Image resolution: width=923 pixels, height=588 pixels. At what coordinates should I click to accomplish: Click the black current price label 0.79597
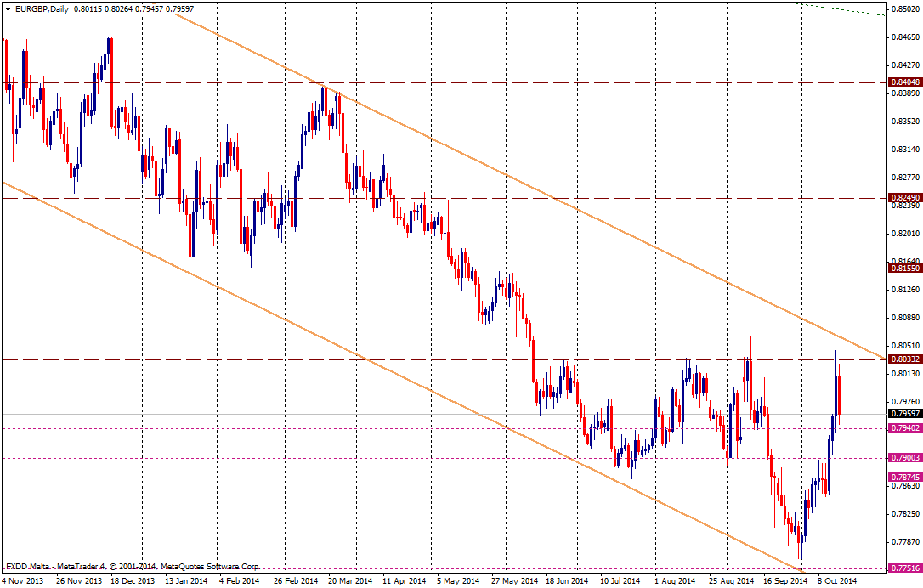point(904,414)
